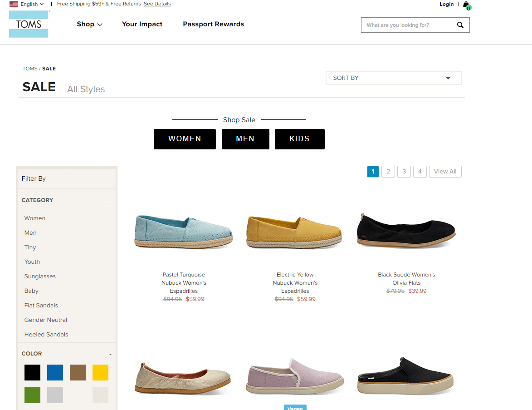Click the SALE breadcrumb
Viewport: 532px width, 410px height.
(x=49, y=69)
